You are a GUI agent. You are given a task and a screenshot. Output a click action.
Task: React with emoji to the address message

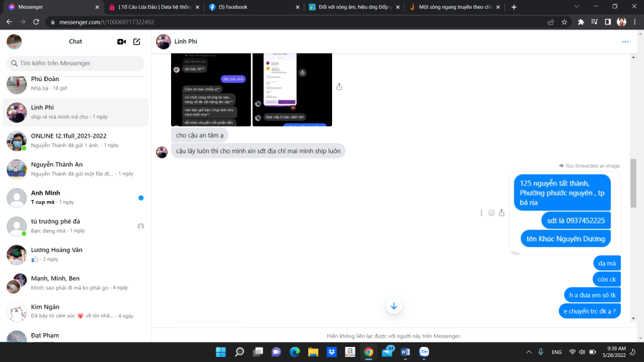[x=492, y=213]
